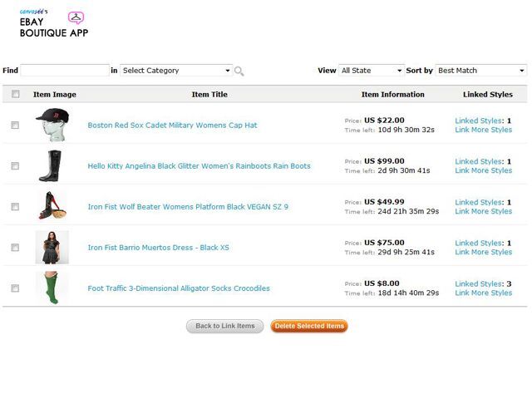
Task: Click Delete Selected Items button
Action: [x=309, y=326]
